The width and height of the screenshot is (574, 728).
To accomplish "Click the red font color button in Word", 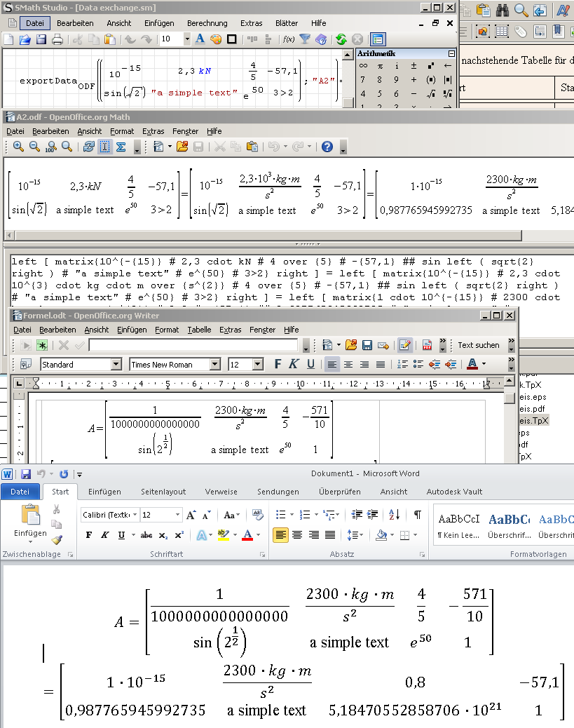I will (247, 535).
